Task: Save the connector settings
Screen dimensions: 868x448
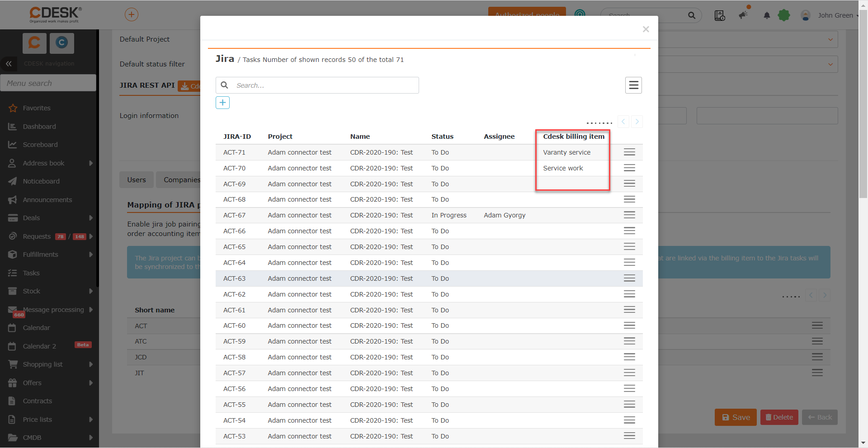Action: pyautogui.click(x=736, y=417)
